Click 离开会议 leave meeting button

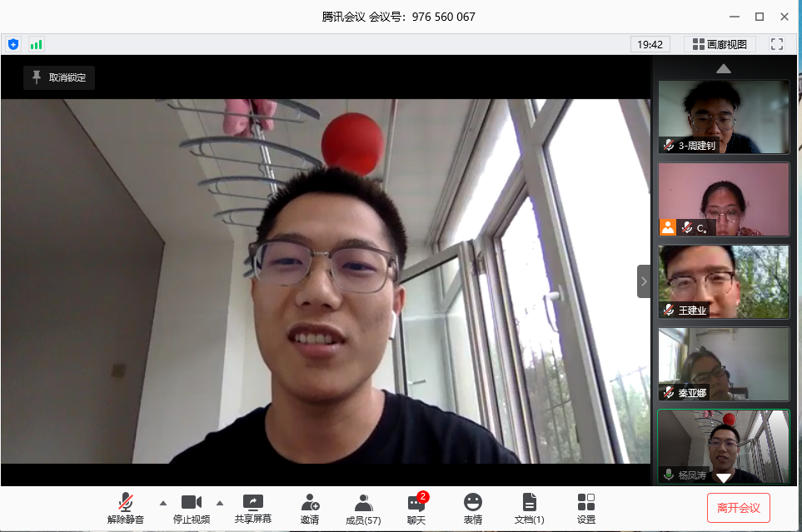coord(738,507)
